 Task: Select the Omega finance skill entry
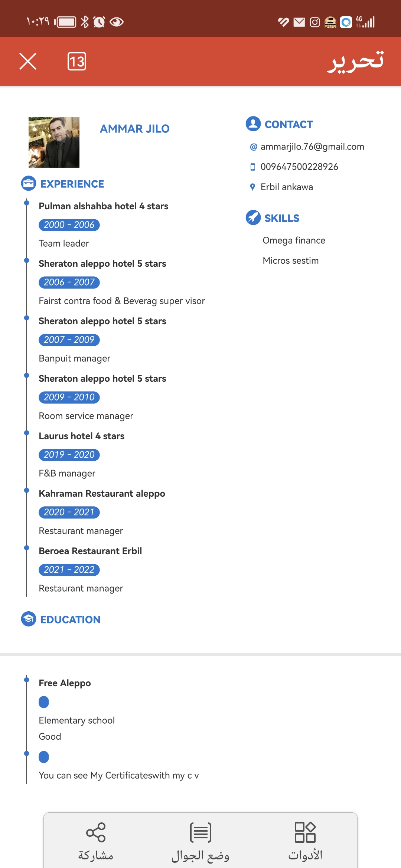click(294, 240)
